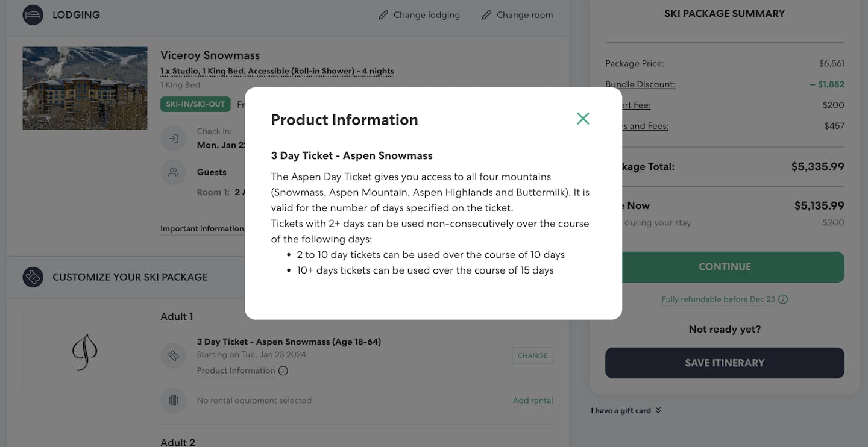The width and height of the screenshot is (868, 447).
Task: Open the Fully refundable before Dec 23 link
Action: pos(718,299)
